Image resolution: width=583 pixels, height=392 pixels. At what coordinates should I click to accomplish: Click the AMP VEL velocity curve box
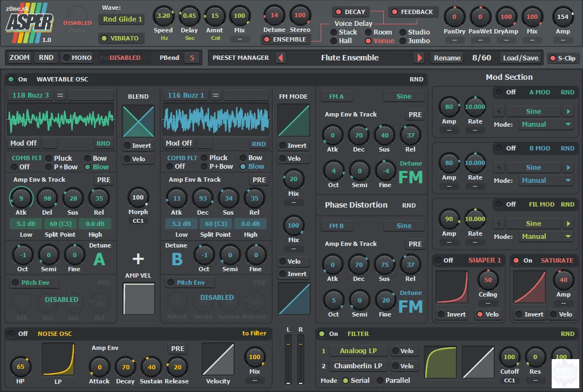139,299
